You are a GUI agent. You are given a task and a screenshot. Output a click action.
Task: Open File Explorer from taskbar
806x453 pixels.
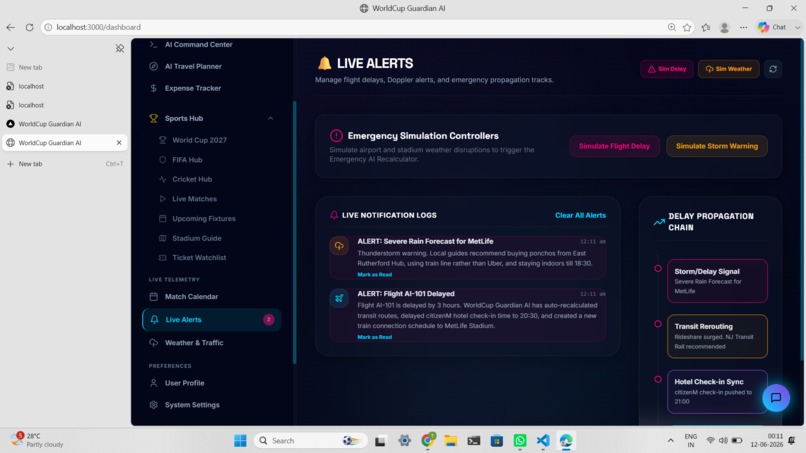451,441
